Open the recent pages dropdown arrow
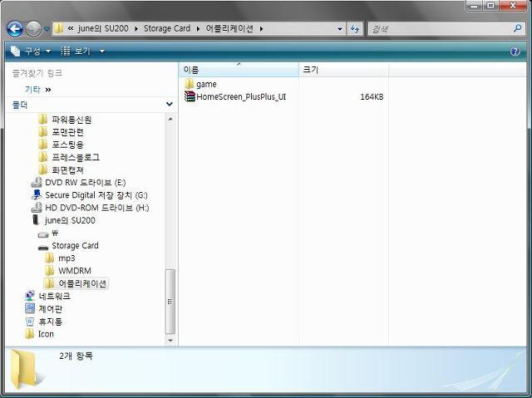The image size is (532, 398). pos(47,29)
